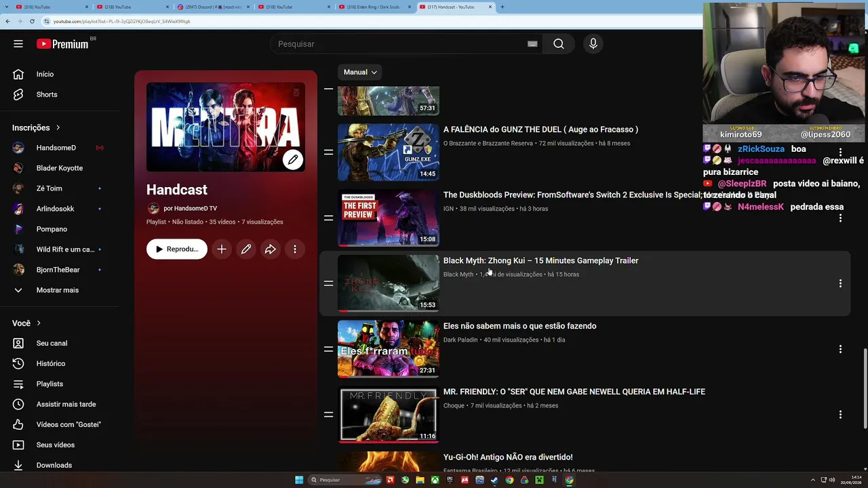This screenshot has height=488, width=868.
Task: Expand subscriptions with Mostrar mais
Action: coord(57,290)
